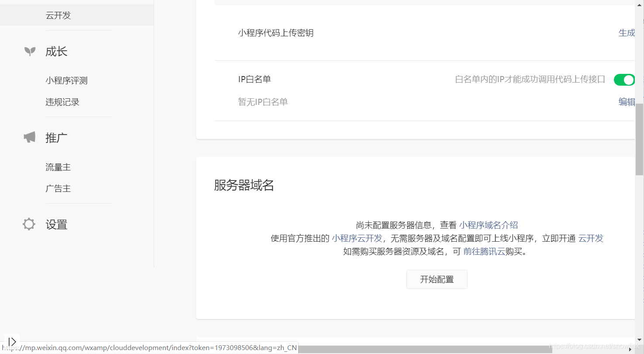The height and width of the screenshot is (354, 644).
Task: Follow the 前往腾讯云 link
Action: pyautogui.click(x=484, y=251)
